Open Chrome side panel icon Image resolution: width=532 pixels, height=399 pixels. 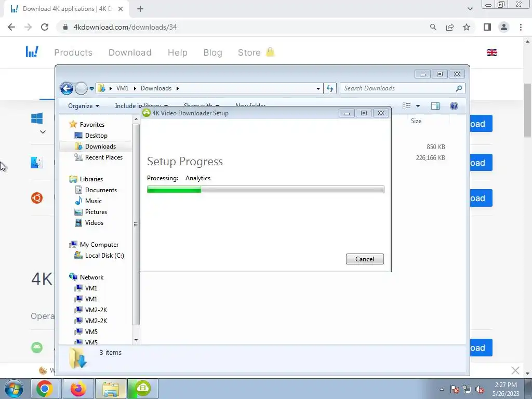click(487, 27)
